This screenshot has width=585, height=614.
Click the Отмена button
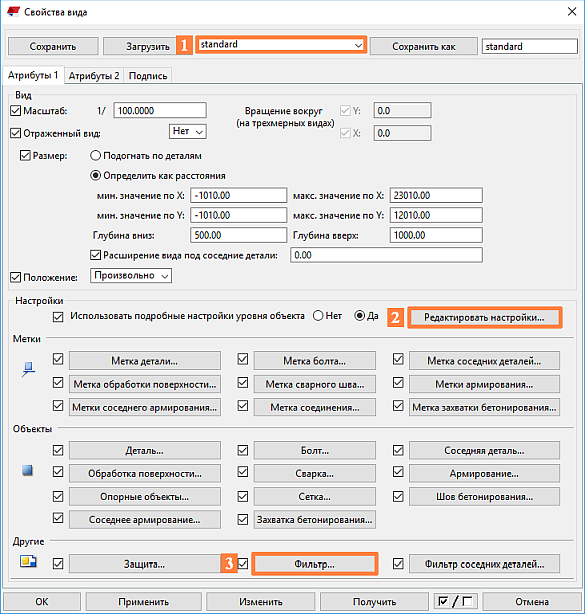tap(532, 601)
